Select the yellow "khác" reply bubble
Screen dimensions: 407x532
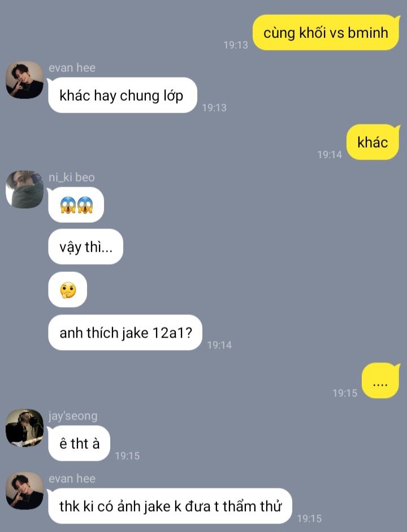tap(373, 142)
